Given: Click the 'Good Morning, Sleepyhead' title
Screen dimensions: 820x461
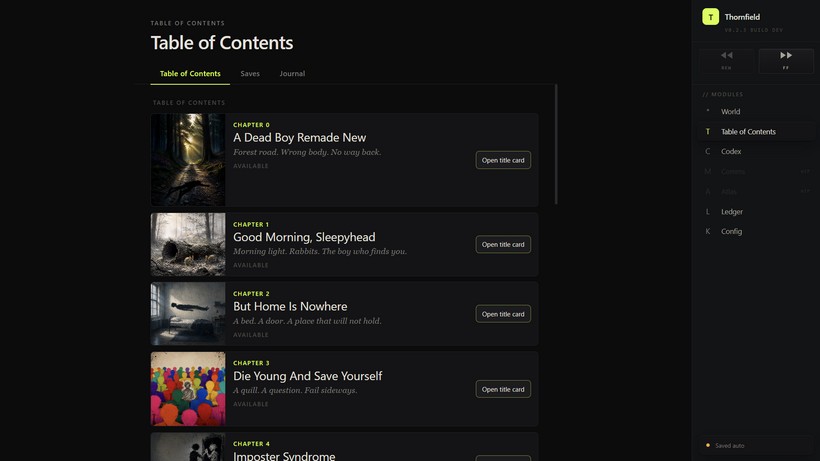Looking at the screenshot, I should pyautogui.click(x=304, y=237).
